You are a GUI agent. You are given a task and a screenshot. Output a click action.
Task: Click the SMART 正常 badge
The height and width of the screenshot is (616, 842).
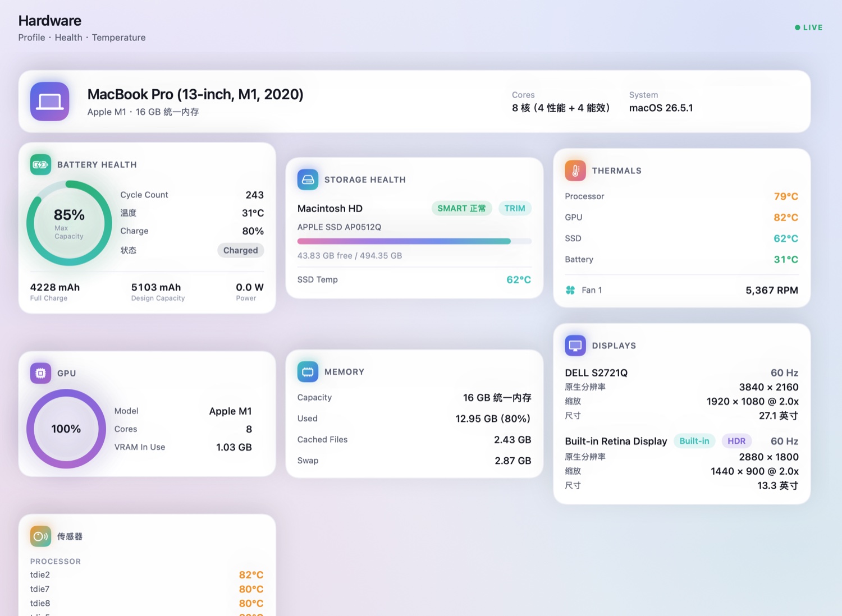click(x=461, y=208)
